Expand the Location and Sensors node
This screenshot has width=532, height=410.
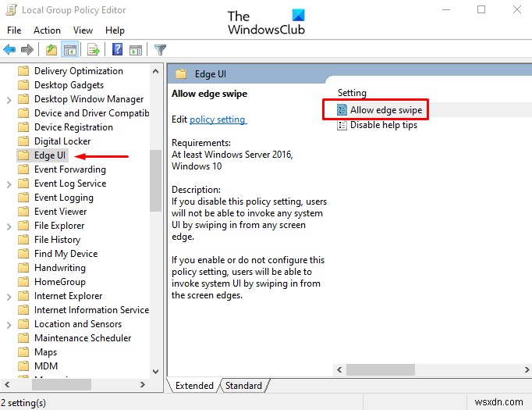pyautogui.click(x=9, y=325)
